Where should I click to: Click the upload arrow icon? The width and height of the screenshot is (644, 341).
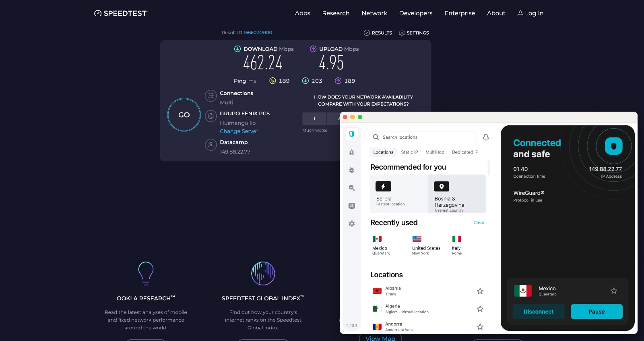pyautogui.click(x=313, y=49)
